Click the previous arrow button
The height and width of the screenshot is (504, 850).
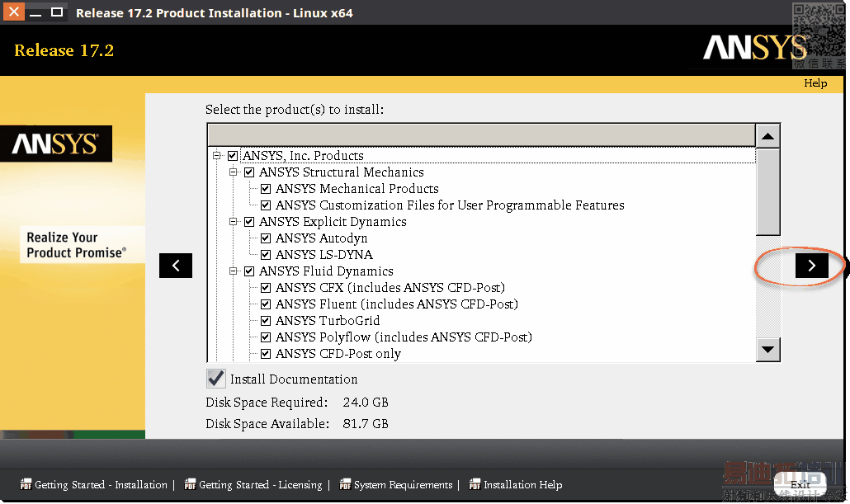[176, 265]
